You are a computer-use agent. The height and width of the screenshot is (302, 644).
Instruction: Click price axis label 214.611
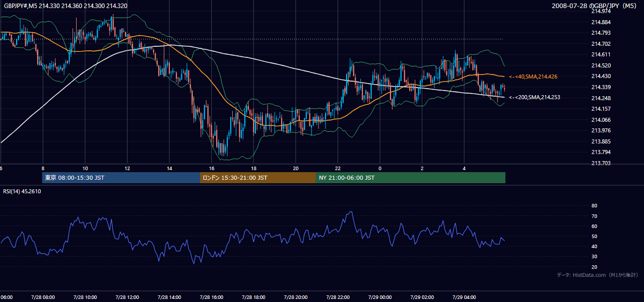coord(600,55)
